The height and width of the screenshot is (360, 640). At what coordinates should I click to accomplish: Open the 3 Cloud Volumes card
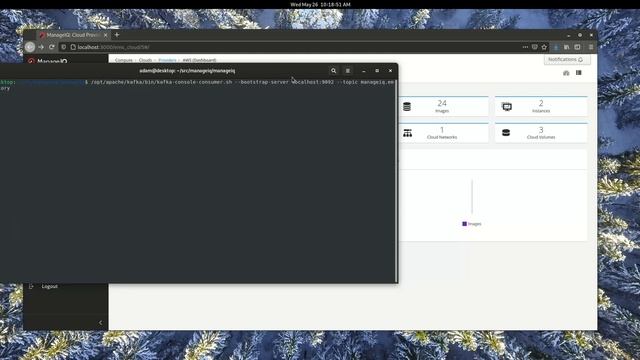click(x=541, y=133)
